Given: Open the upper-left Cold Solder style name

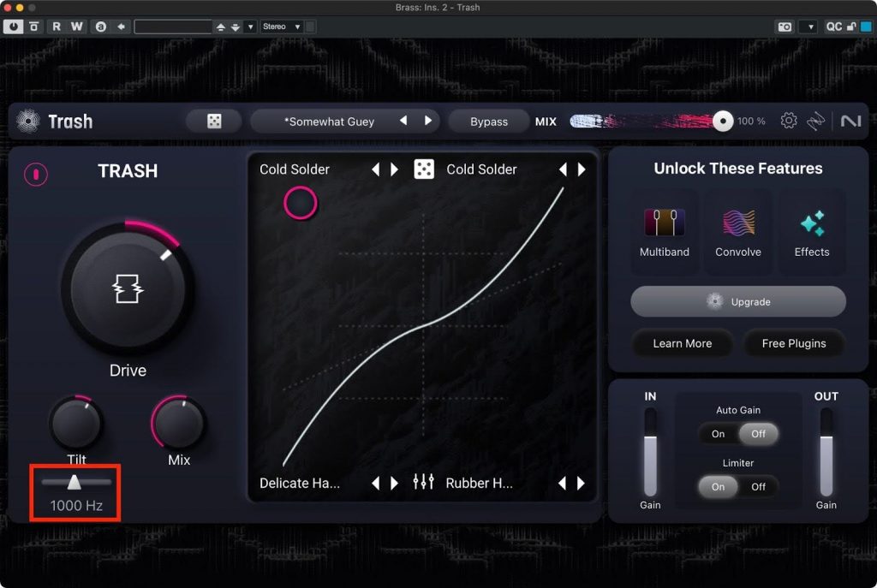Looking at the screenshot, I should (x=295, y=169).
